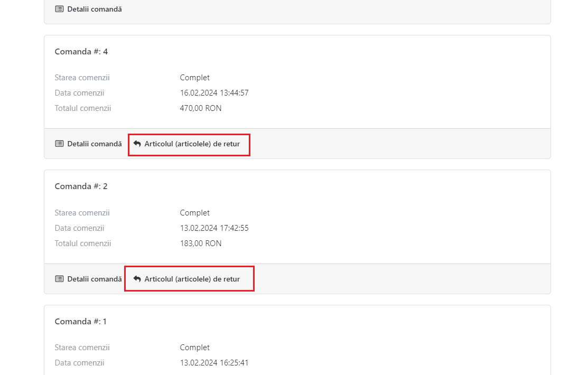
Task: Start a return of items for order 2
Action: click(186, 279)
